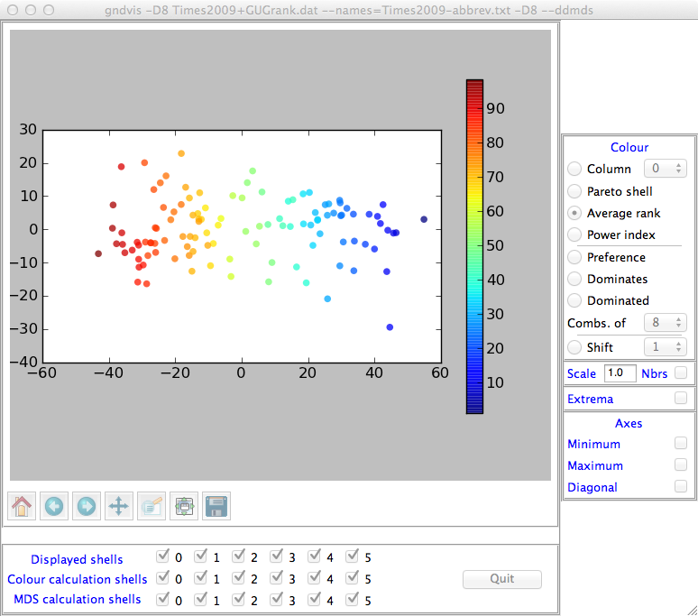
Task: Go forward to next view arrow
Action: (x=87, y=506)
